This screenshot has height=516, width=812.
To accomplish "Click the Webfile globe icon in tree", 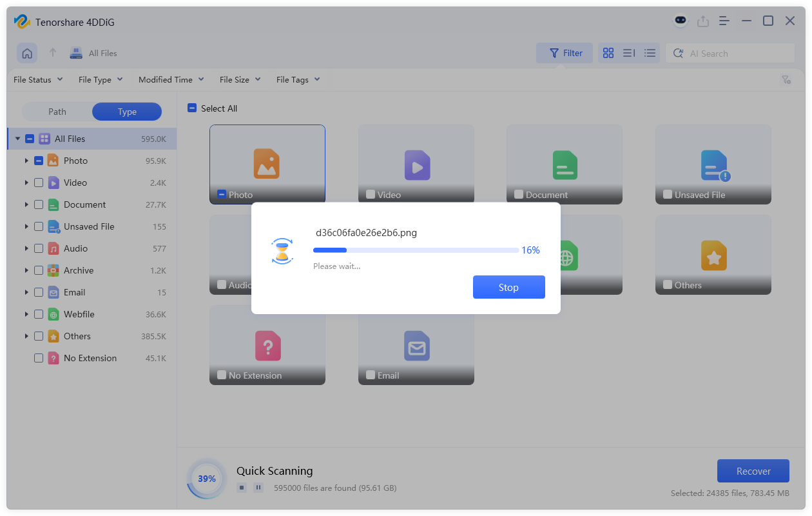I will pos(53,314).
